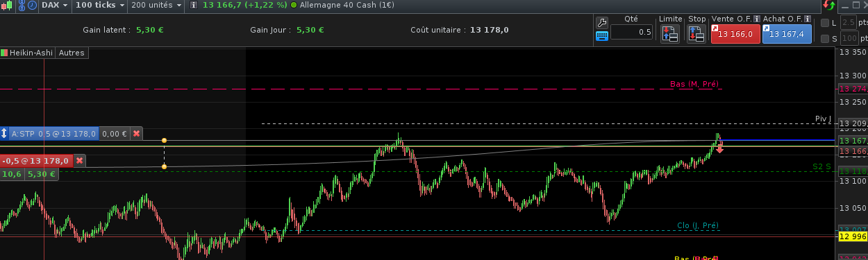Switch to the Autres tab
The image size is (868, 260).
(x=72, y=52)
